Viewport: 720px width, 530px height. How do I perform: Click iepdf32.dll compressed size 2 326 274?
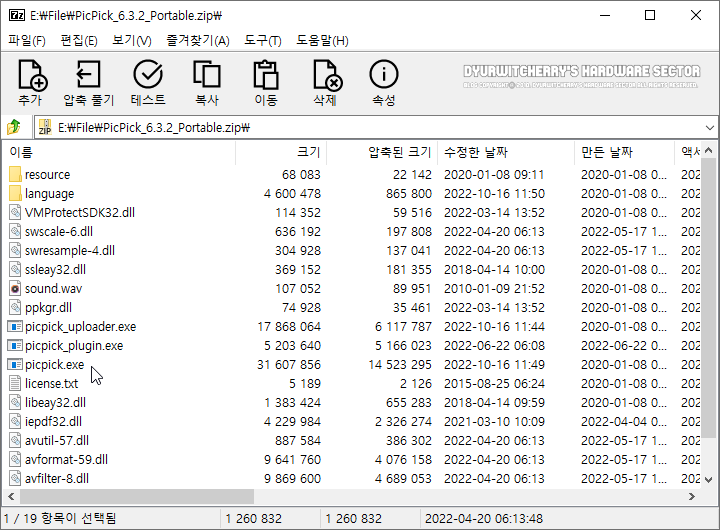click(x=403, y=422)
